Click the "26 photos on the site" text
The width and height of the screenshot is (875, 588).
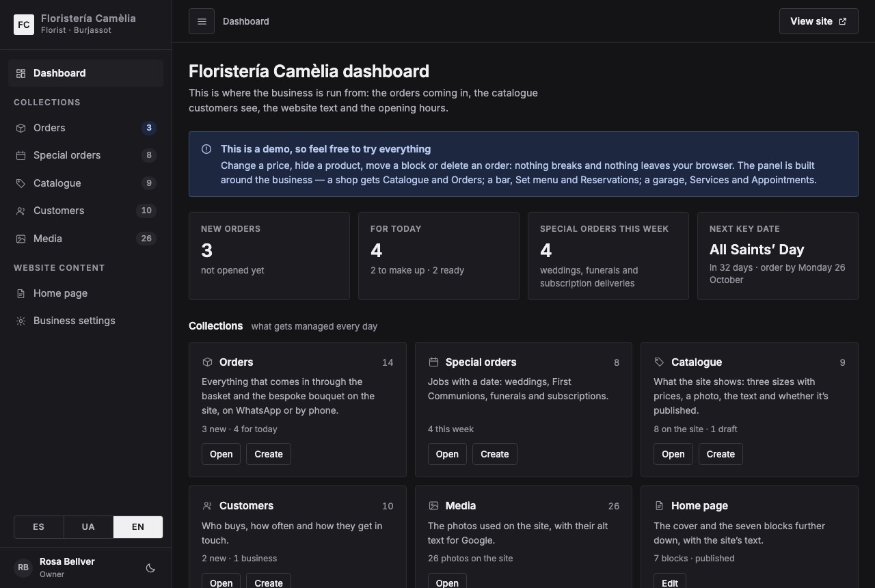470,559
